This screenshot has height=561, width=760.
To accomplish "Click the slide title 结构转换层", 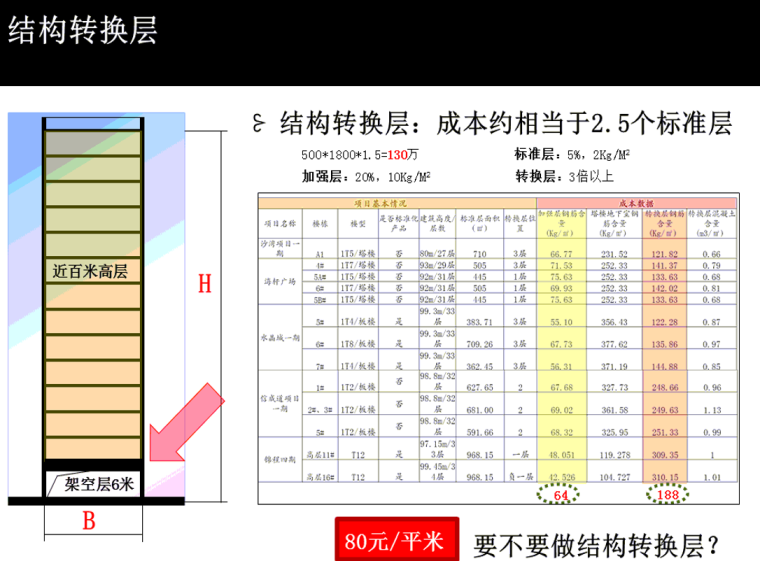I will [83, 31].
